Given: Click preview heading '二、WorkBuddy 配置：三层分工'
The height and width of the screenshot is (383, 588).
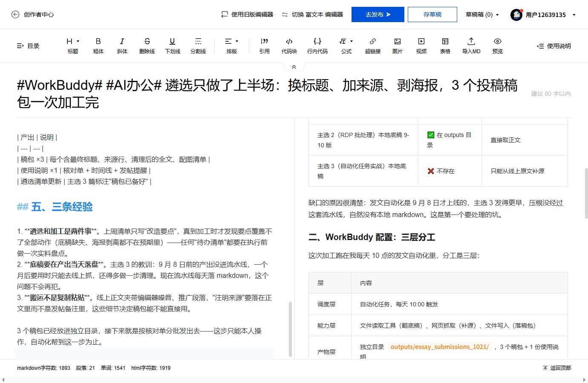Looking at the screenshot, I should coord(372,237).
